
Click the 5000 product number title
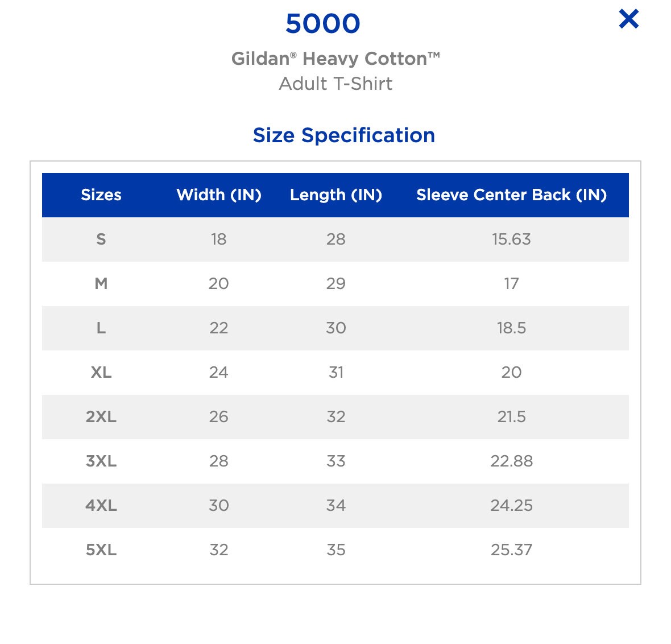pos(323,24)
